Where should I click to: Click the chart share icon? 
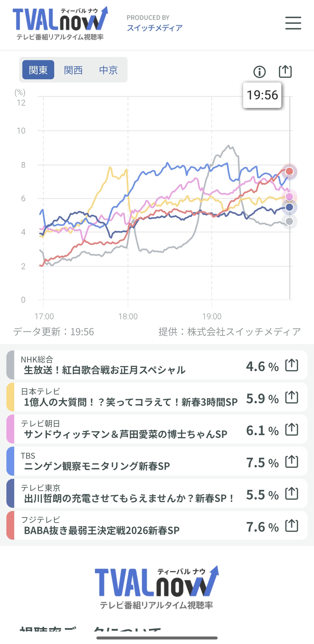[x=285, y=71]
